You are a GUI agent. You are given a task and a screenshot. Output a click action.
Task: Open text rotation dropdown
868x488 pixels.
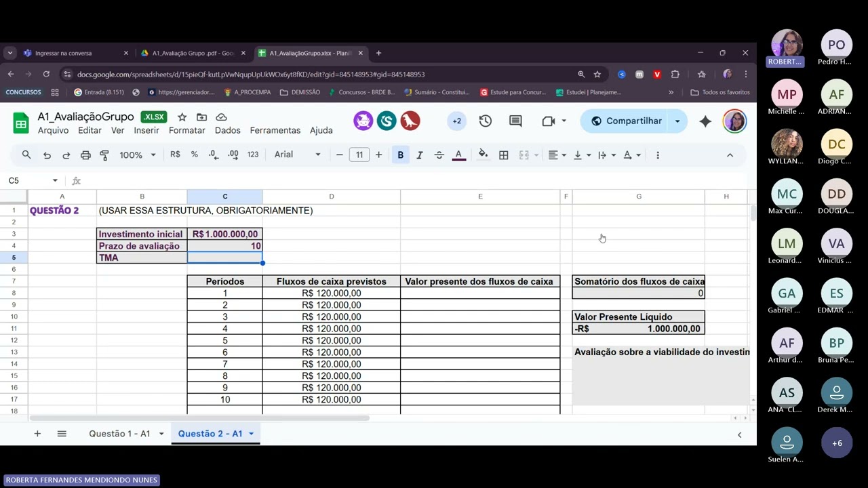tap(631, 155)
